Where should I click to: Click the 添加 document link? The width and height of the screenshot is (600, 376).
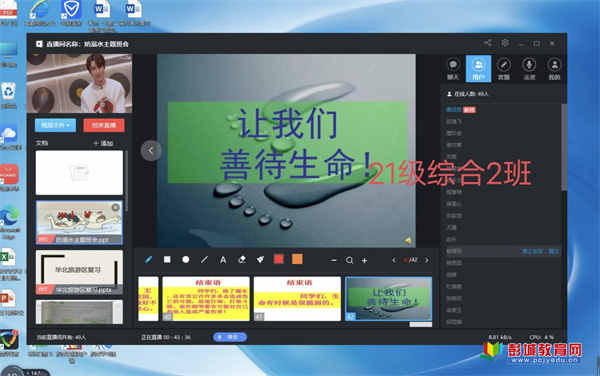(103, 143)
